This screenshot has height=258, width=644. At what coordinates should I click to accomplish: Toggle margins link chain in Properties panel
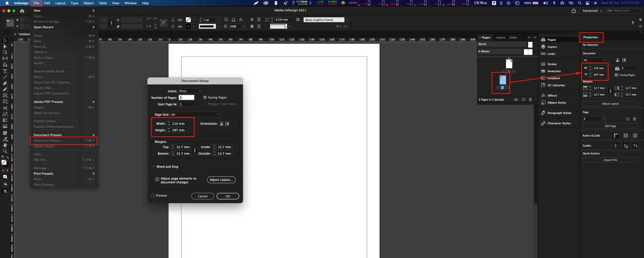(x=610, y=91)
